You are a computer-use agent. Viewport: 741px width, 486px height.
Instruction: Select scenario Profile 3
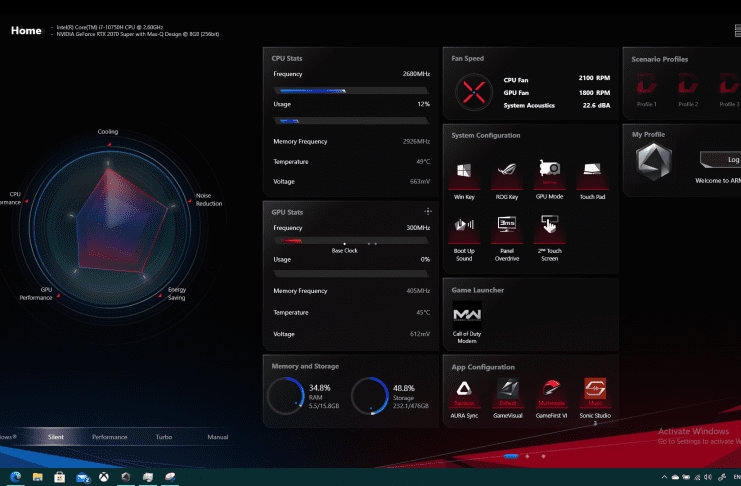point(729,85)
